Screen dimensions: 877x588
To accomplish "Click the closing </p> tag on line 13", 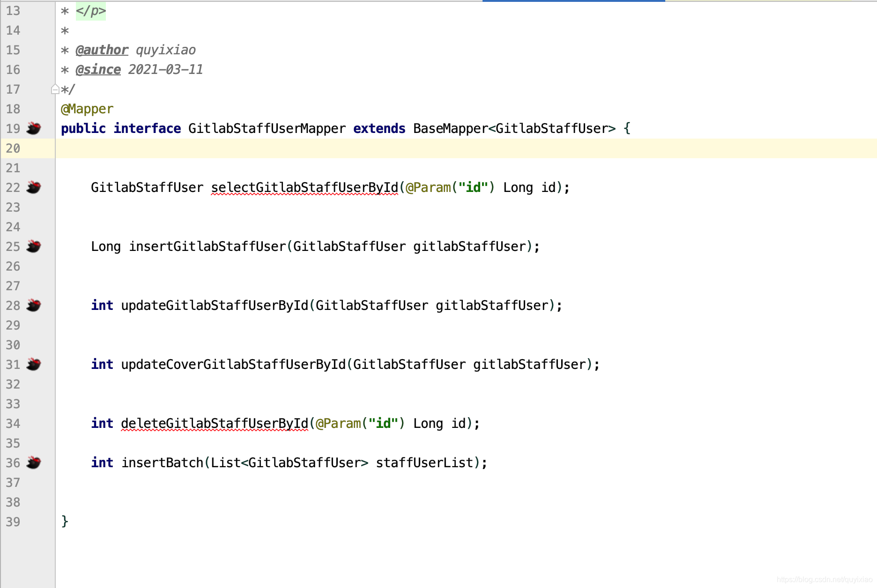I will pos(91,11).
